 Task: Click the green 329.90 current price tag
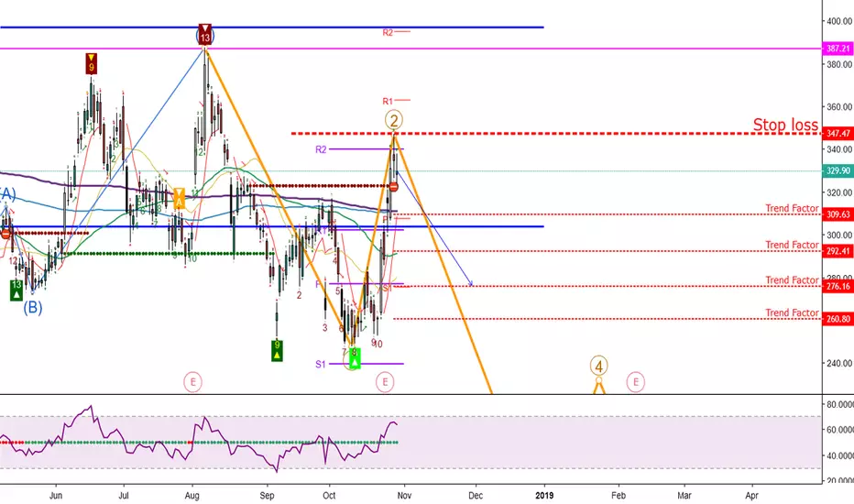click(838, 171)
